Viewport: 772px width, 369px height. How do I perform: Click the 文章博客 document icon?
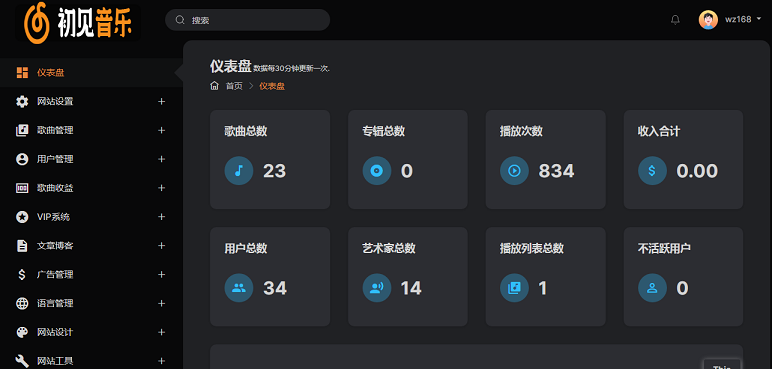pyautogui.click(x=22, y=246)
